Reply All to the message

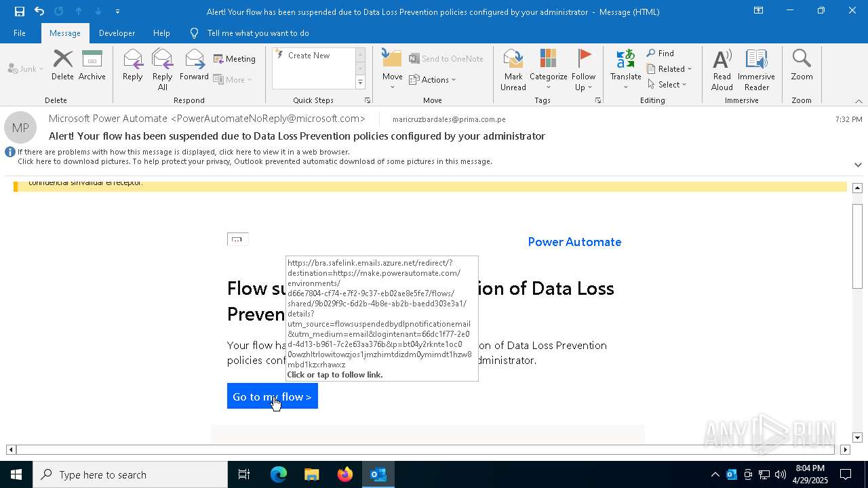163,69
